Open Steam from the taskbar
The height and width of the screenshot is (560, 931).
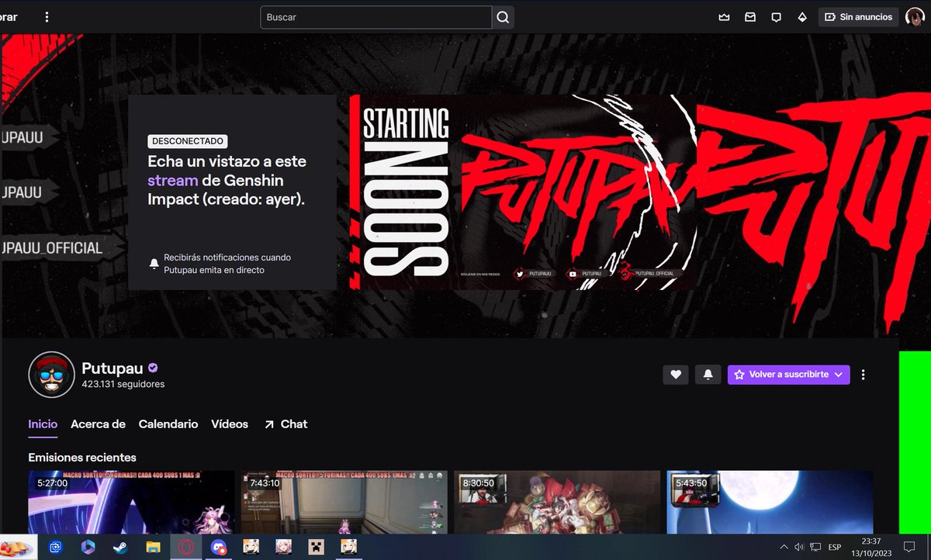(120, 547)
